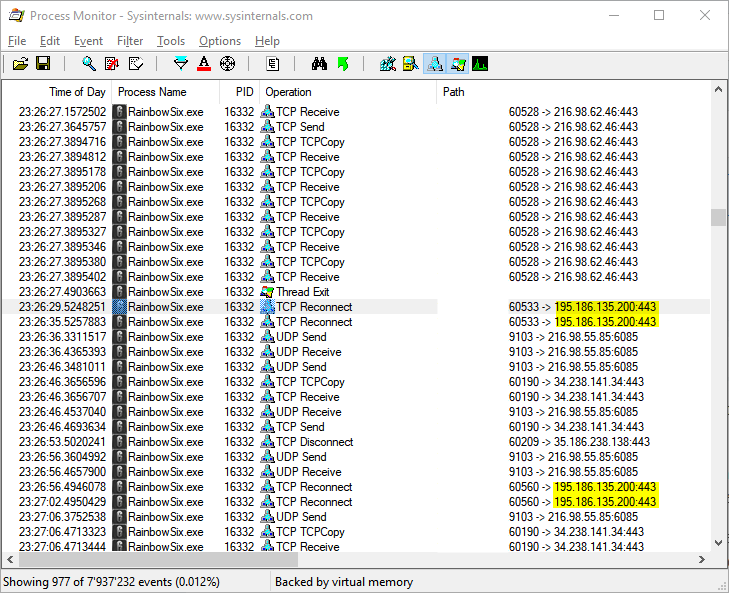Viewport: 729px width, 593px height.
Task: Open the Filter dialog via the funnel icon
Action: tap(180, 64)
